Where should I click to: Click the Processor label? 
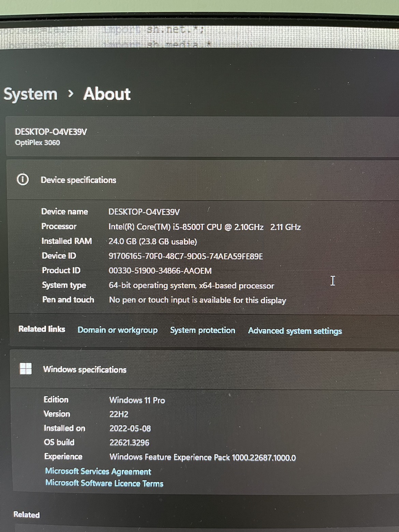[x=59, y=226]
